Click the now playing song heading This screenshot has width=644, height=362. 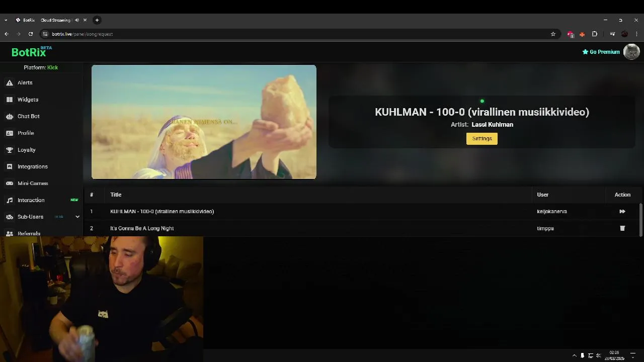click(482, 112)
